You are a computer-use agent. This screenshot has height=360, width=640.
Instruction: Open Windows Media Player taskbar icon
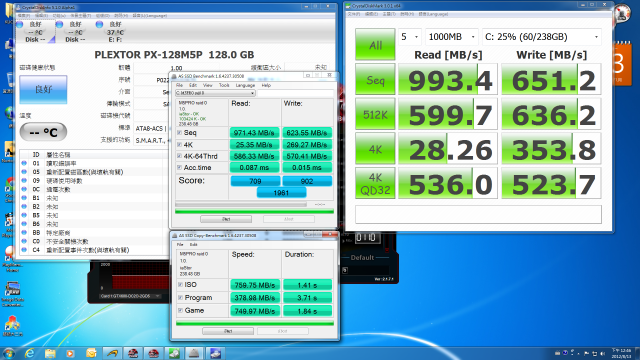point(70,353)
